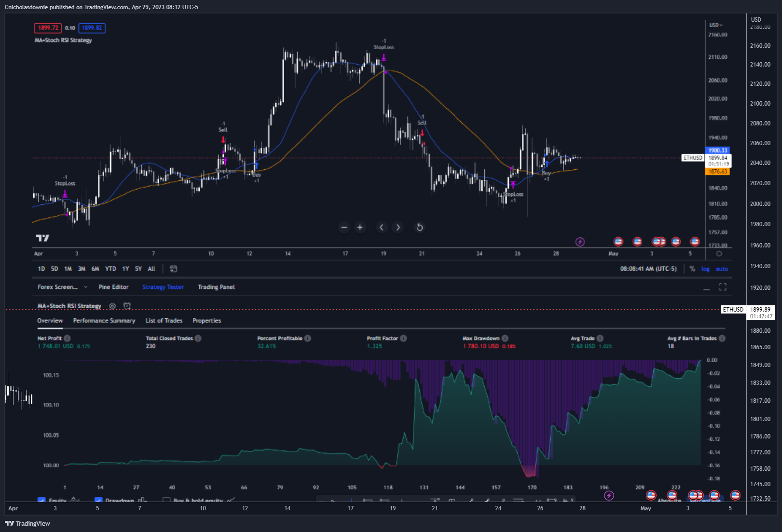This screenshot has height=532, width=782.
Task: Open chart settings gear on time axis
Action: (719, 254)
